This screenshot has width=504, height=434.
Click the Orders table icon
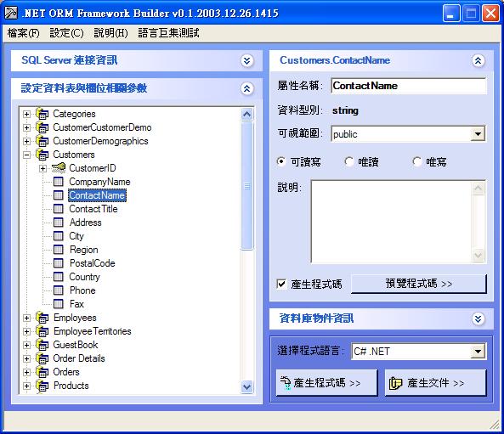42,372
